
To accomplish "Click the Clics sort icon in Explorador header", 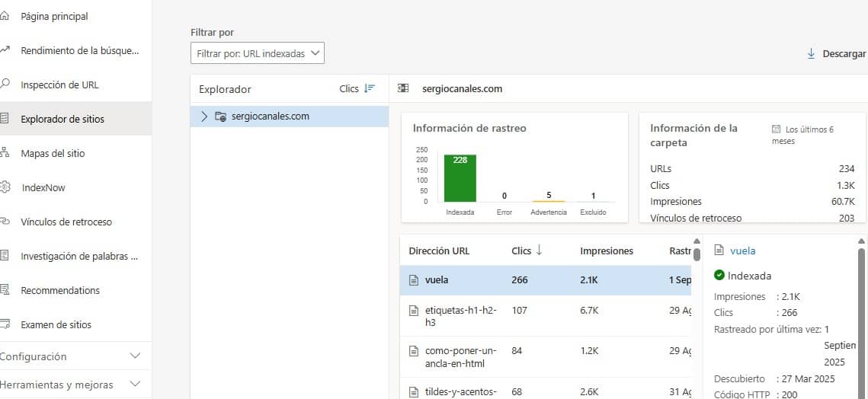I will click(x=370, y=88).
